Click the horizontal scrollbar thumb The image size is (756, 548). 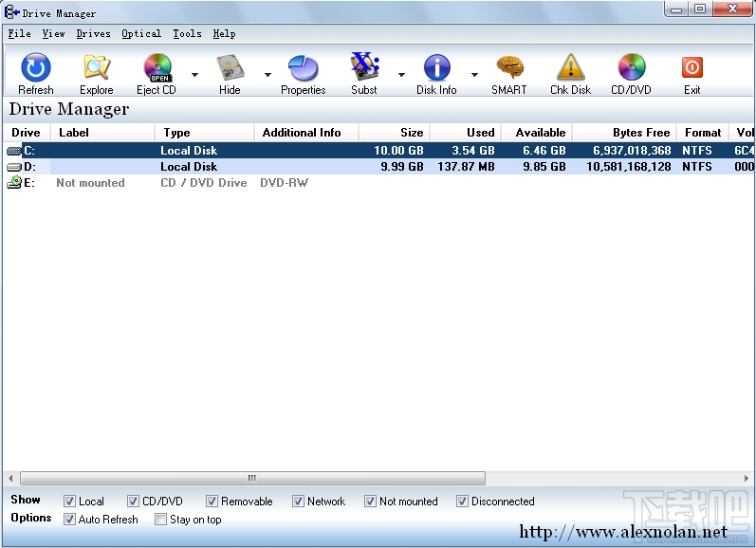coord(252,478)
